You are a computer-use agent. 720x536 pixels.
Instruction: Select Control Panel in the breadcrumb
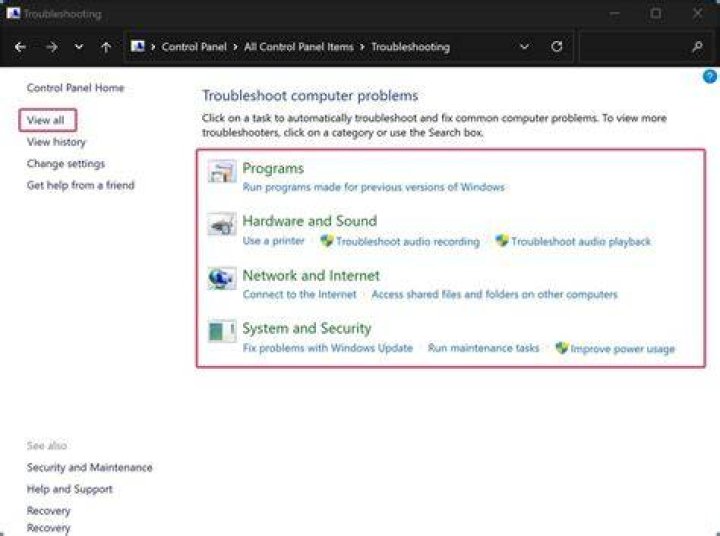(x=194, y=47)
